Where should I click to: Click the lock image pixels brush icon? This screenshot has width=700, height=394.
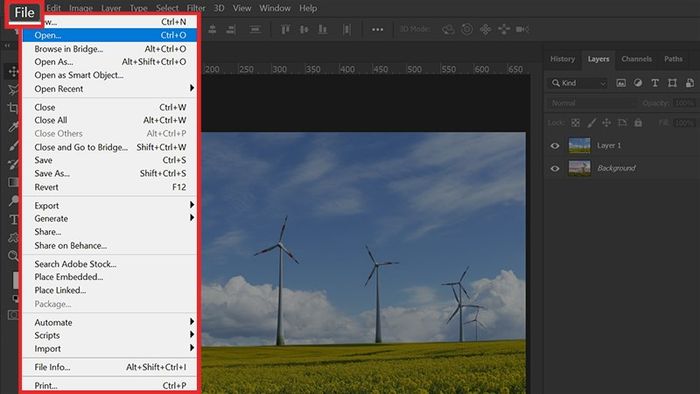(592, 123)
